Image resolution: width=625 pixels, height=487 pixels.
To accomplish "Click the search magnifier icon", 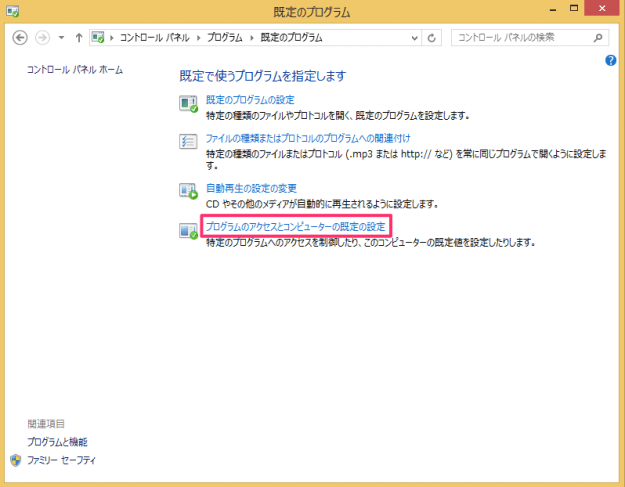I will (598, 38).
